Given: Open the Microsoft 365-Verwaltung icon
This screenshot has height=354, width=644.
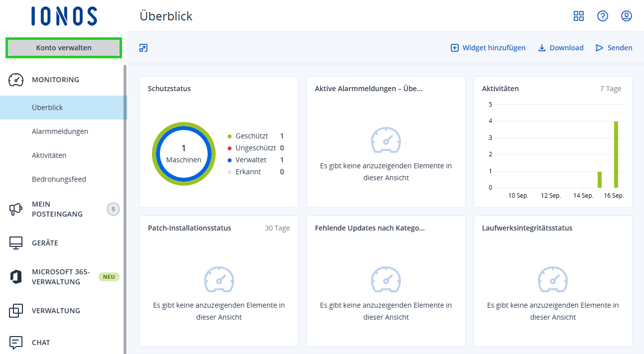Looking at the screenshot, I should 15,276.
